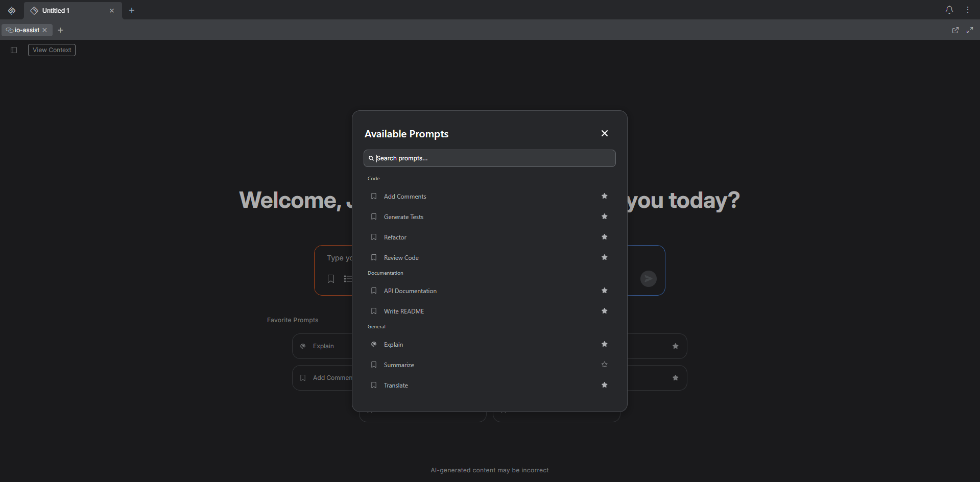Click the search magnifier icon in dialog
This screenshot has height=482, width=980.
371,158
